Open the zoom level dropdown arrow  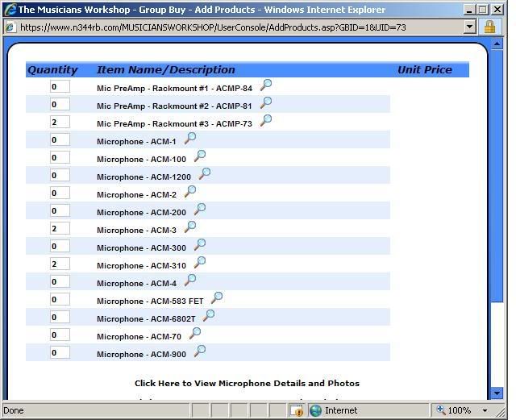(485, 410)
